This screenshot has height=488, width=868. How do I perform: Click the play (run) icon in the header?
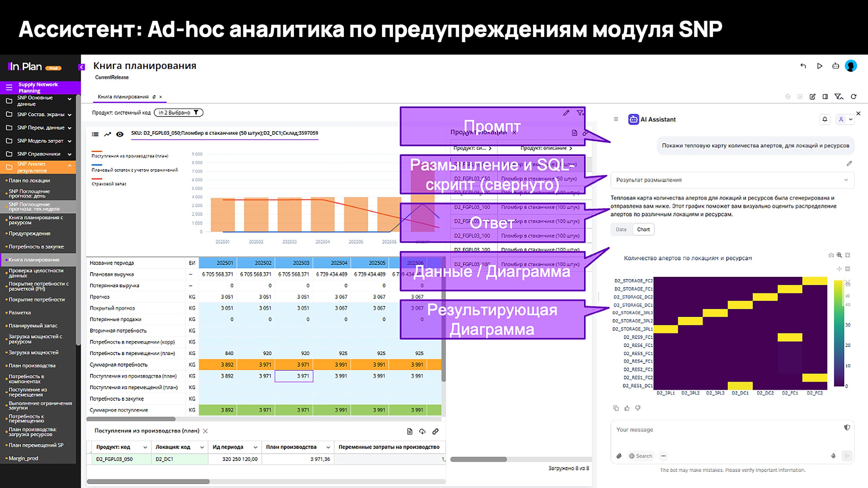(820, 66)
